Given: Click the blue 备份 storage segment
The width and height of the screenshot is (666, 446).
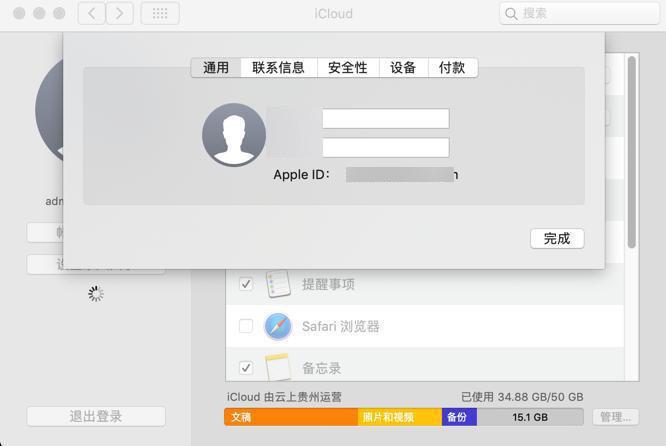Looking at the screenshot, I should [x=459, y=417].
